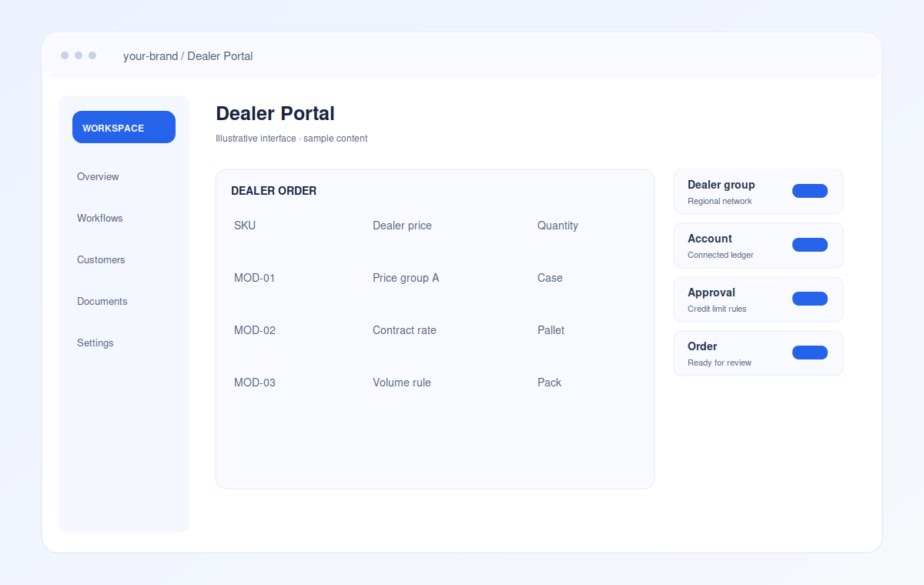Click the Contract rate cell
The width and height of the screenshot is (924, 585).
(x=404, y=330)
